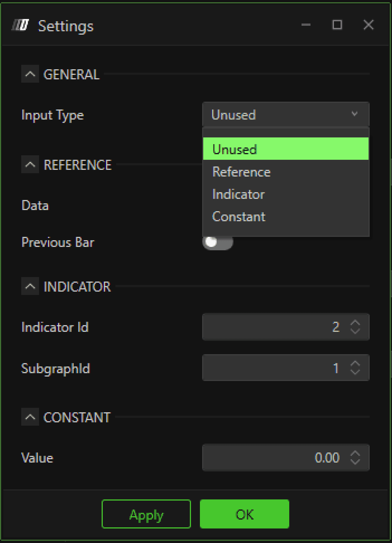Collapse the GENERAL section
Viewport: 392px width, 543px height.
pos(30,74)
